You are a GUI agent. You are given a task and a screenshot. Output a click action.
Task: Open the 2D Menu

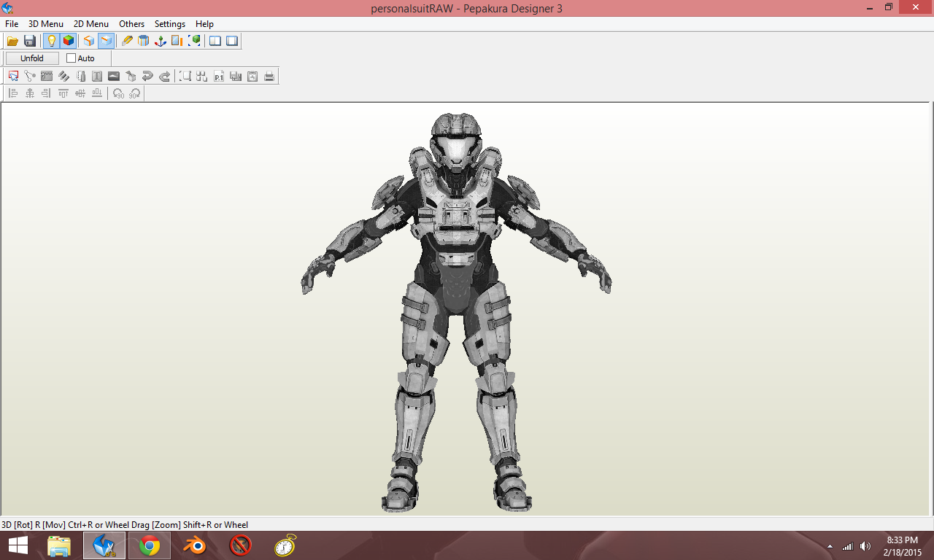coord(91,24)
